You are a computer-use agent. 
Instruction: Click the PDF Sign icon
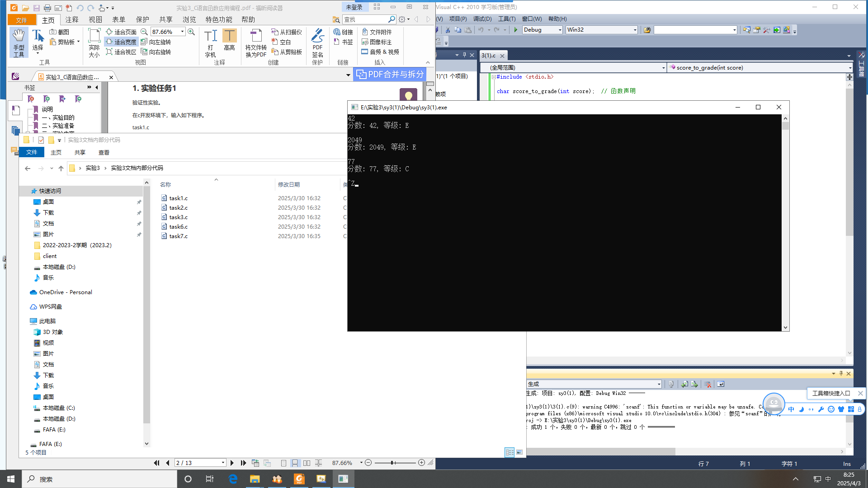(x=317, y=42)
